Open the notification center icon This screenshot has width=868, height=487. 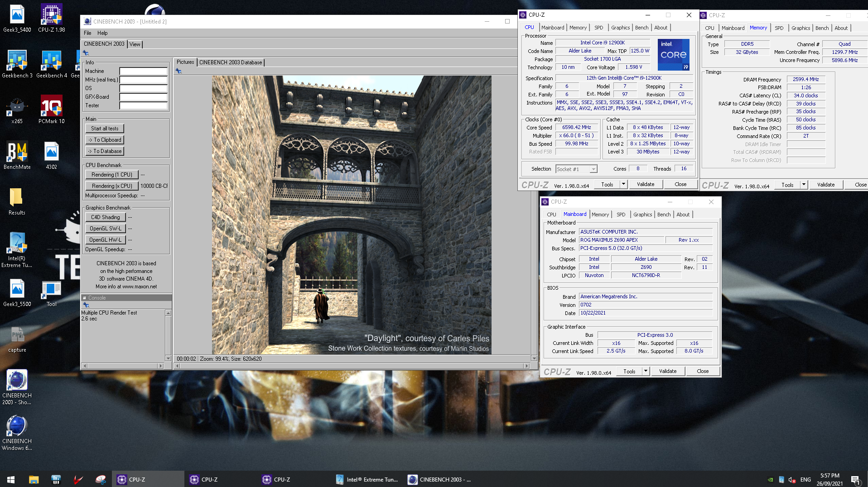coord(855,480)
